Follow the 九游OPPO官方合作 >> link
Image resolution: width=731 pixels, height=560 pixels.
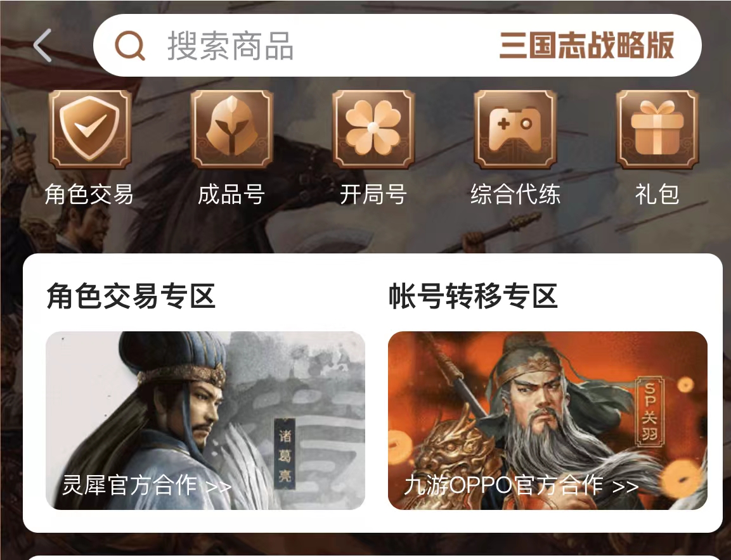click(x=521, y=485)
